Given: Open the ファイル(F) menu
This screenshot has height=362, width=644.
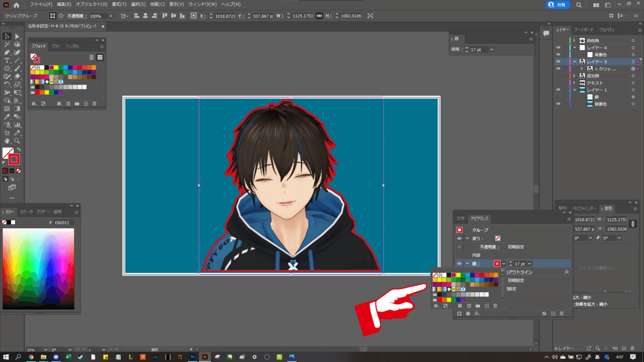Looking at the screenshot, I should 41,5.
